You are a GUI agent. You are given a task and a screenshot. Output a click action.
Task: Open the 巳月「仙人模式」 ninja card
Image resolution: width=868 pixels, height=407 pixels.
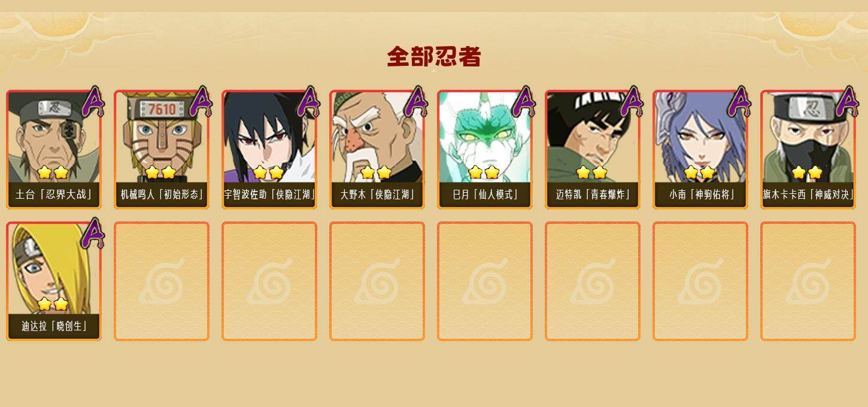[x=485, y=150]
